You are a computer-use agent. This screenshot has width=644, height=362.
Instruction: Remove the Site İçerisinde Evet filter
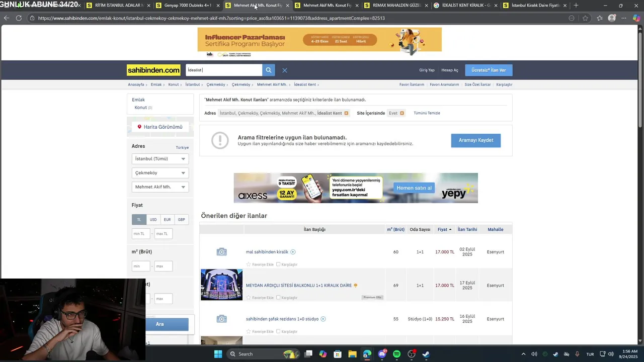coord(402,113)
